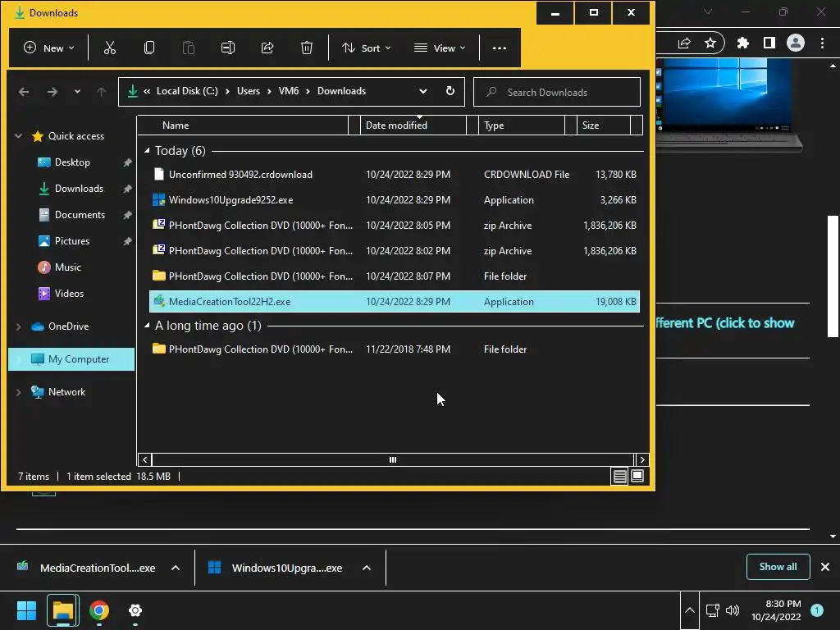
Task: Sort by the Name column header
Action: 243,126
